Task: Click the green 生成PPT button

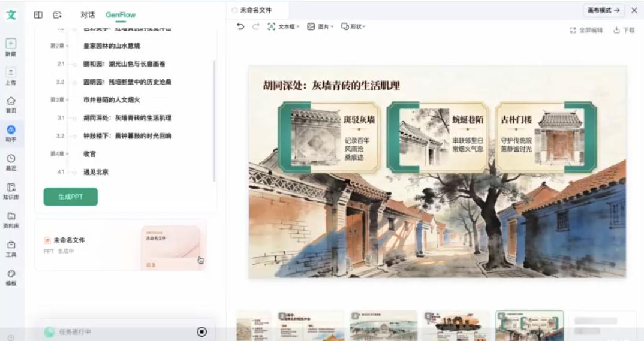Action: click(70, 197)
